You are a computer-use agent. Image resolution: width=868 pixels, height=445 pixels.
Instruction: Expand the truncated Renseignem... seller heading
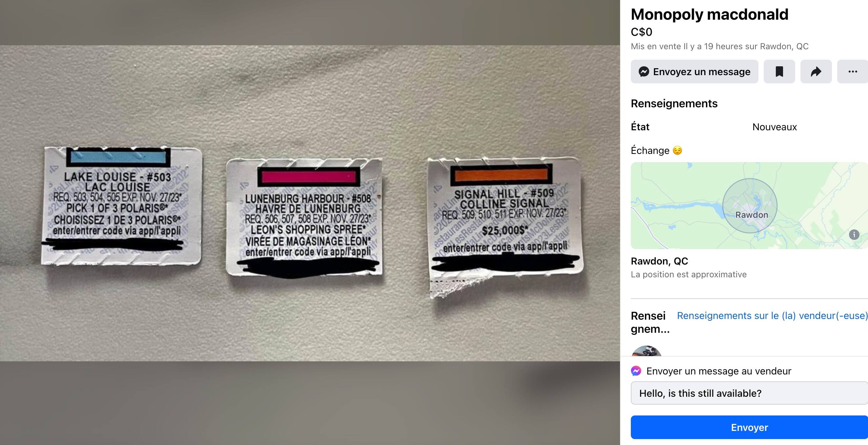(650, 322)
